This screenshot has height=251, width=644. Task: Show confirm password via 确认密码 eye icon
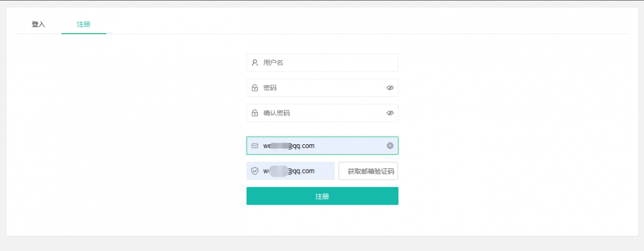(390, 113)
